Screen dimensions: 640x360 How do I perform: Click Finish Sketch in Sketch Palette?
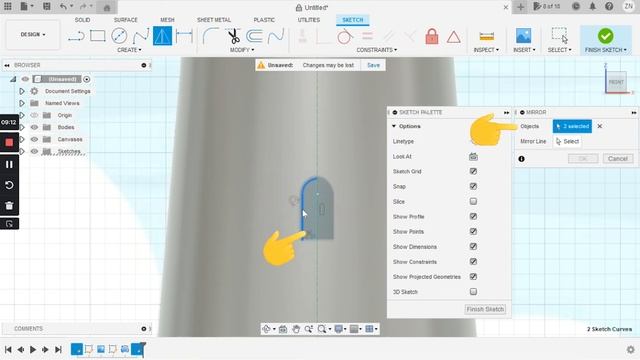tap(485, 309)
